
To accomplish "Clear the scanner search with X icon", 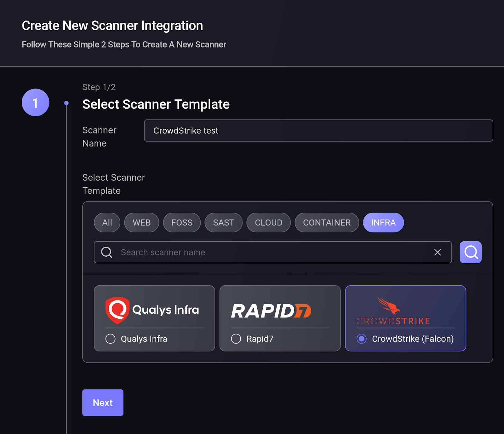I will pos(438,252).
